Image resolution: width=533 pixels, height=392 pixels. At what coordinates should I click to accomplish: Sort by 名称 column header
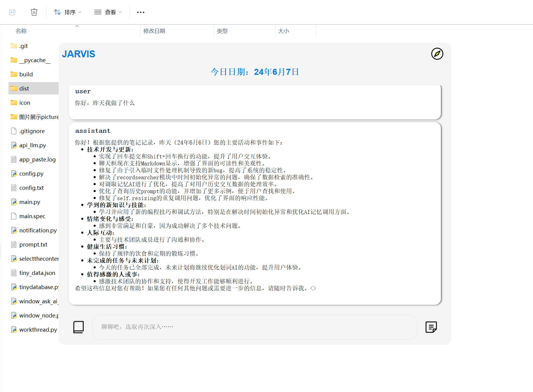tap(21, 31)
